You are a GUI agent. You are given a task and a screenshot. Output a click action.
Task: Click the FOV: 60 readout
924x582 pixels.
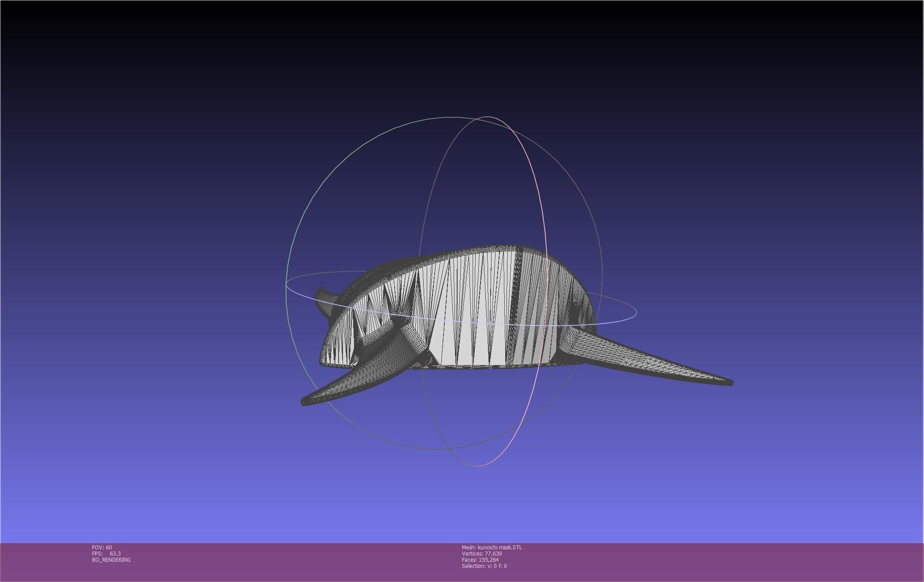[x=102, y=548]
